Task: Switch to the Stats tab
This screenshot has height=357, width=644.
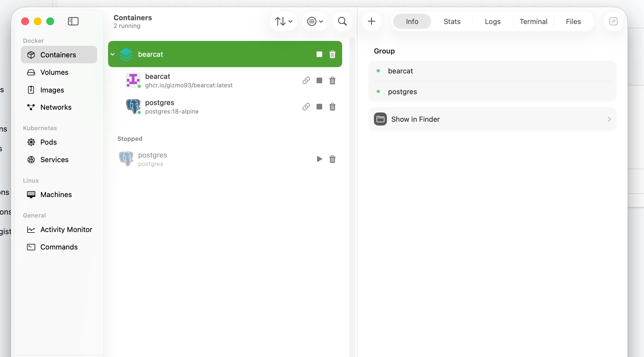Action: (x=452, y=21)
